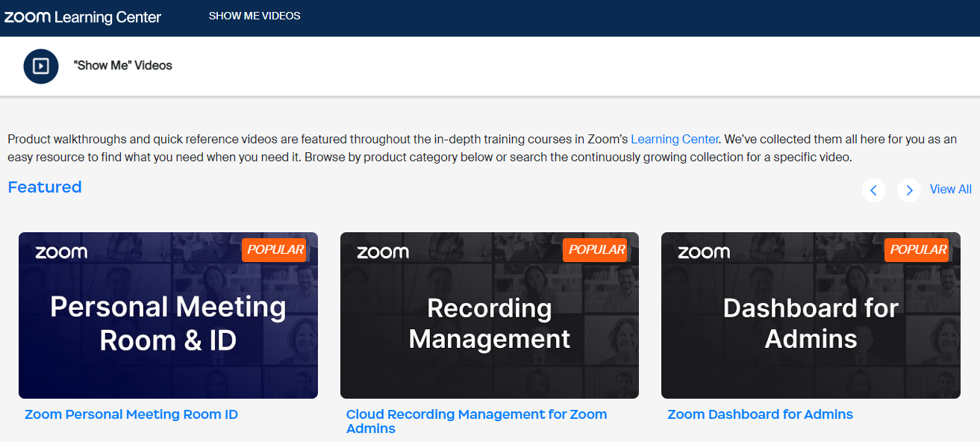Click POPULAR badge on Dashboard for Admins card
Image resolution: width=980 pixels, height=442 pixels.
[917, 250]
